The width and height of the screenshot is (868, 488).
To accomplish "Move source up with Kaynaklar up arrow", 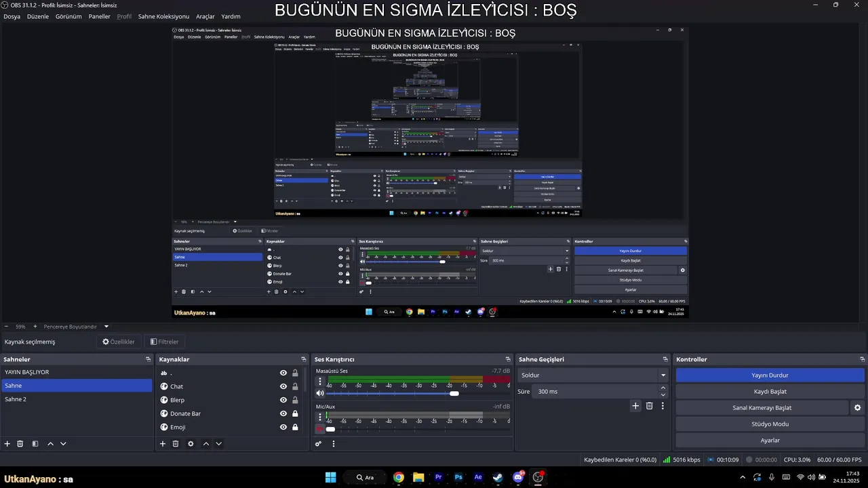I will point(206,444).
